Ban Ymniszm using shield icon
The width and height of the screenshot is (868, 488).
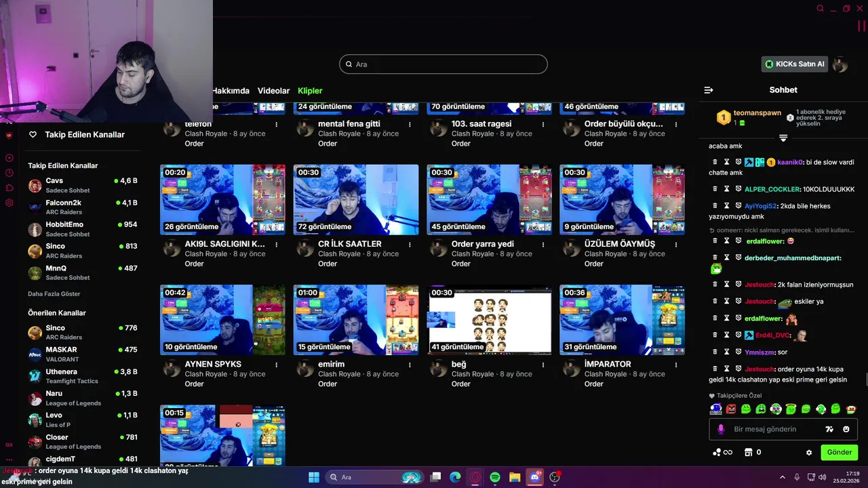click(738, 352)
